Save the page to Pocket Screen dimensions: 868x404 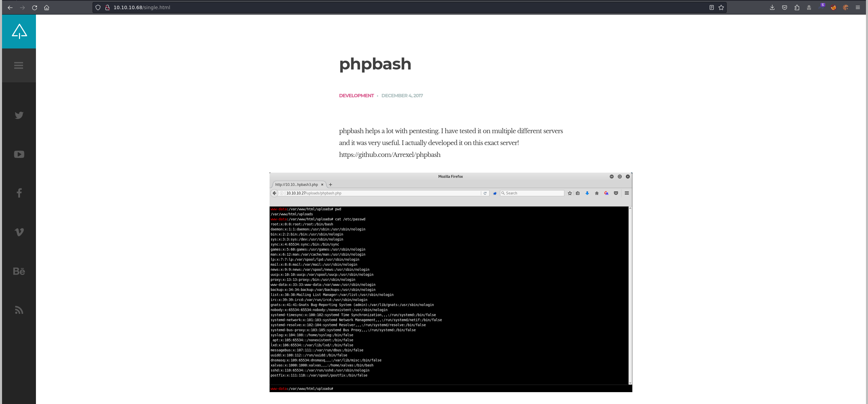point(785,7)
